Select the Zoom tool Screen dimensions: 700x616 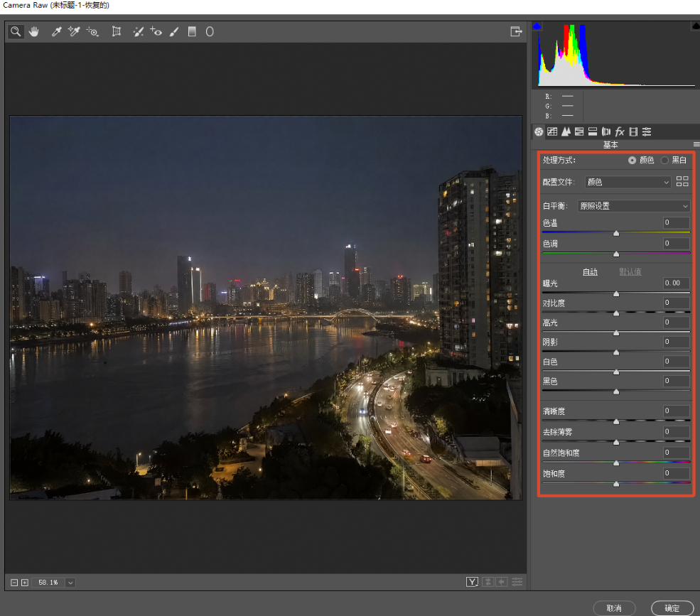click(16, 32)
